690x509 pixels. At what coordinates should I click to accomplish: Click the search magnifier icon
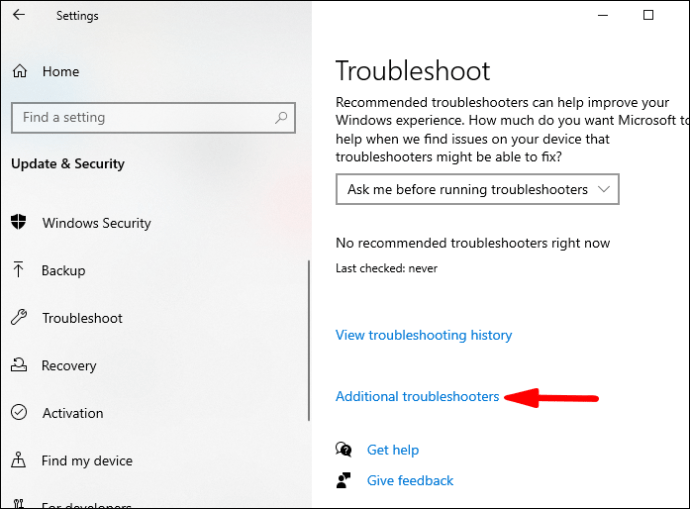281,117
